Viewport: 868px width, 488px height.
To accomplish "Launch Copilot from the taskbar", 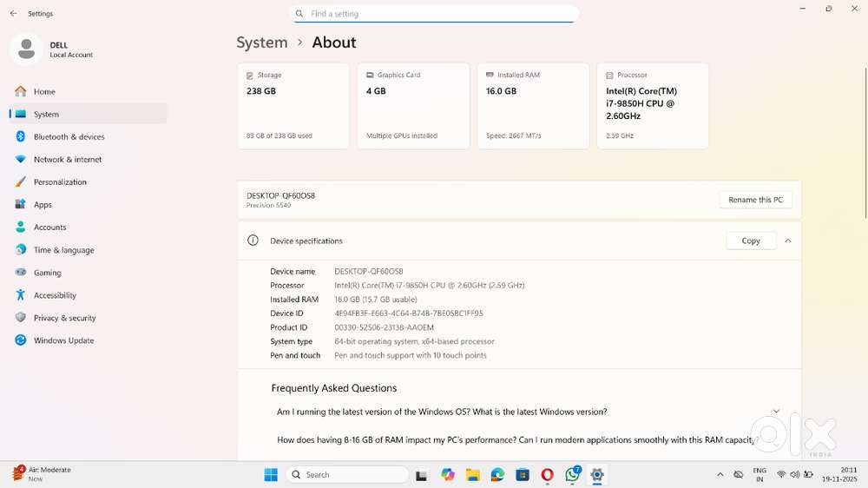I will [x=447, y=475].
